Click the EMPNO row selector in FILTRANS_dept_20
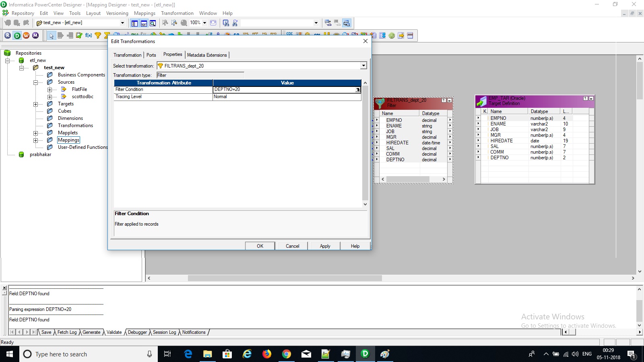 coord(377,120)
